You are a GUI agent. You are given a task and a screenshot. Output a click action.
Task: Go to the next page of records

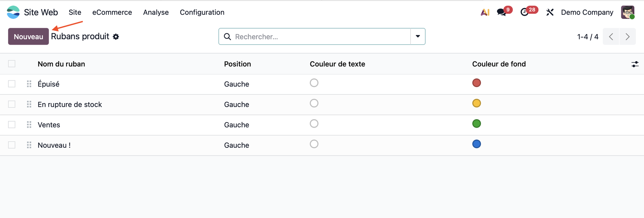[x=628, y=37]
